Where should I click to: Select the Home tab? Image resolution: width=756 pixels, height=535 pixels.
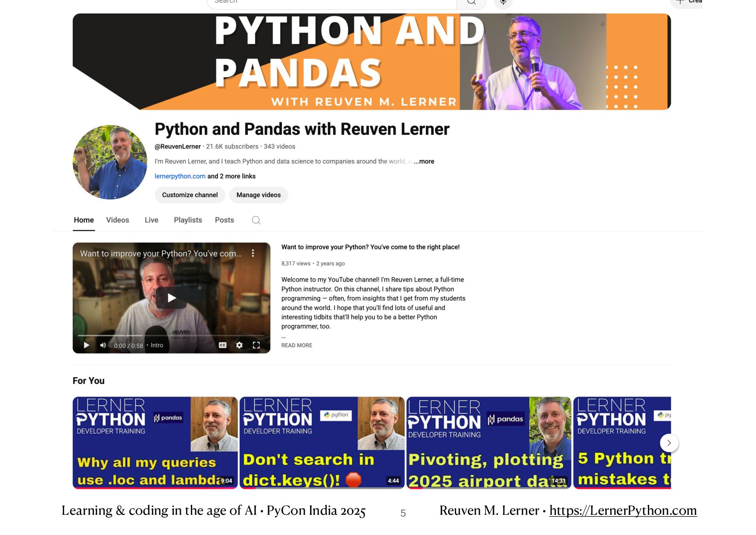tap(84, 220)
